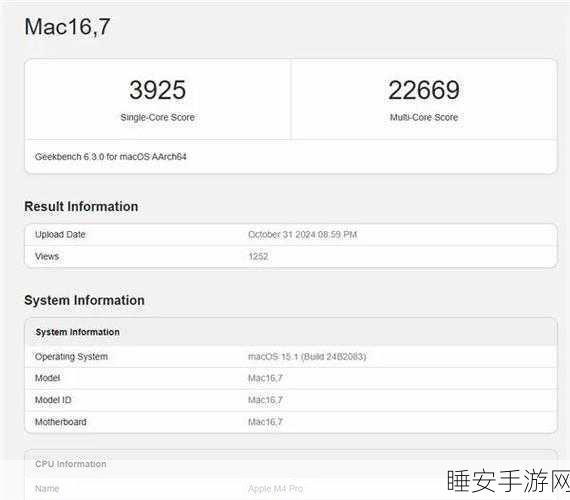Screen dimensions: 570x500
Task: Select the views count 1252
Action: tap(258, 256)
